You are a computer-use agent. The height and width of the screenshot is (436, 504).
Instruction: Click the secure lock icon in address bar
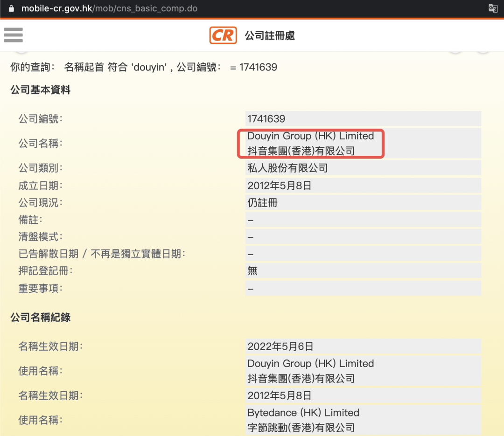[12, 8]
